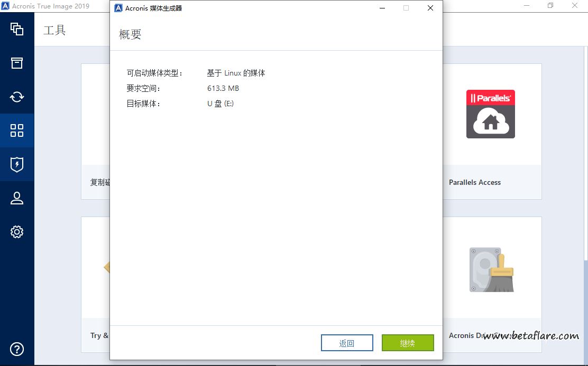Select the Try & Decide tile label
The width and height of the screenshot is (588, 366).
[x=99, y=335]
